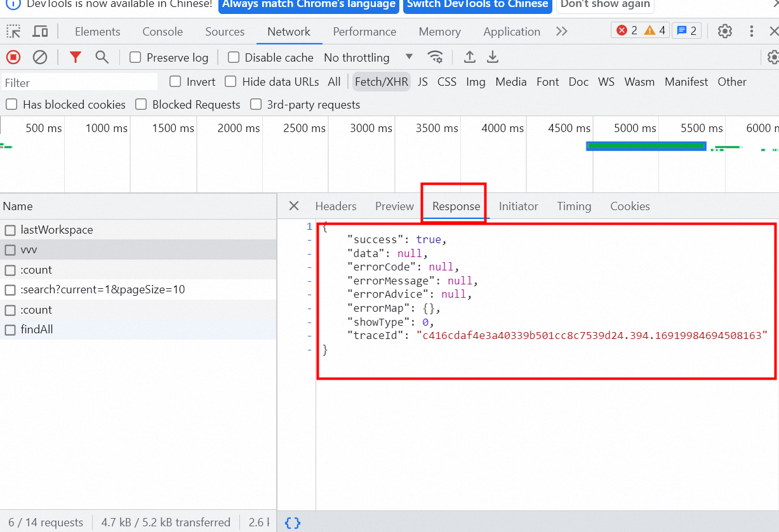Click the network Filter text field
The image size is (779, 532).
tap(79, 83)
